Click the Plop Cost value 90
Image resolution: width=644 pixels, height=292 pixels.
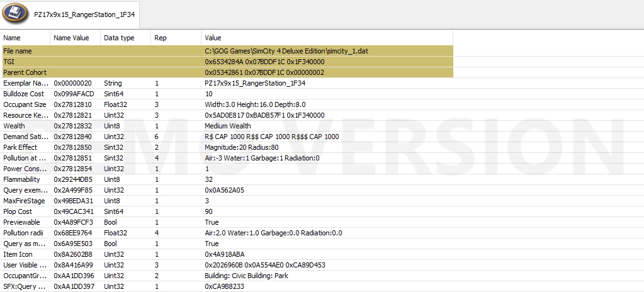tap(208, 211)
